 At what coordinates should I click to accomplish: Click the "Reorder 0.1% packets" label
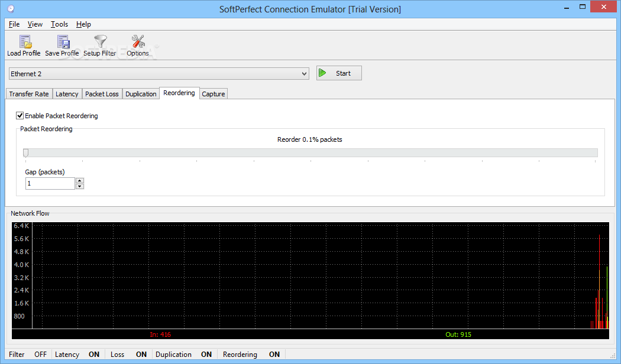(310, 139)
